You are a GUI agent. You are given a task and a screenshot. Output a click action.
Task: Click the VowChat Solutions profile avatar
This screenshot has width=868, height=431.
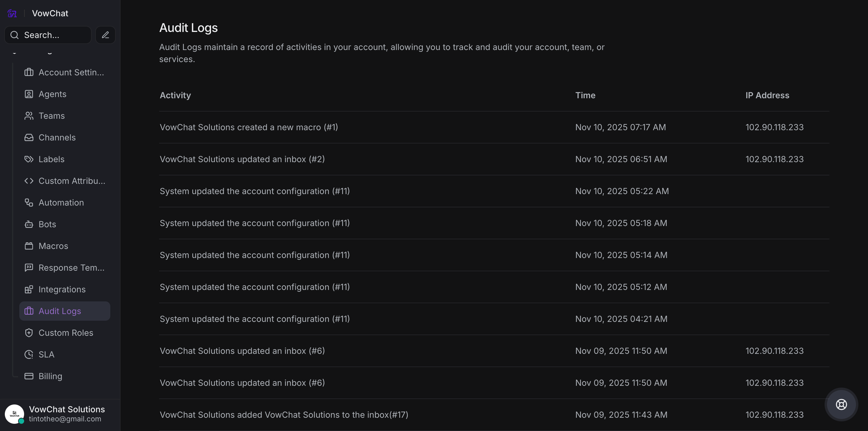click(x=14, y=414)
